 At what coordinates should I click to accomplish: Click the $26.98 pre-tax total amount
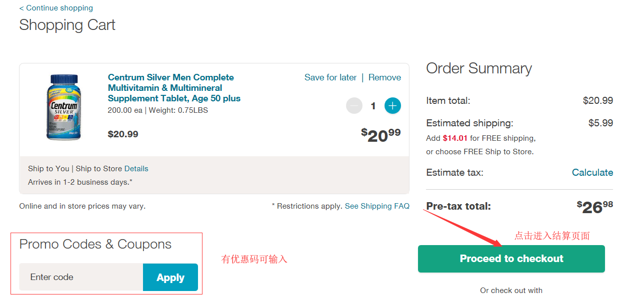594,206
